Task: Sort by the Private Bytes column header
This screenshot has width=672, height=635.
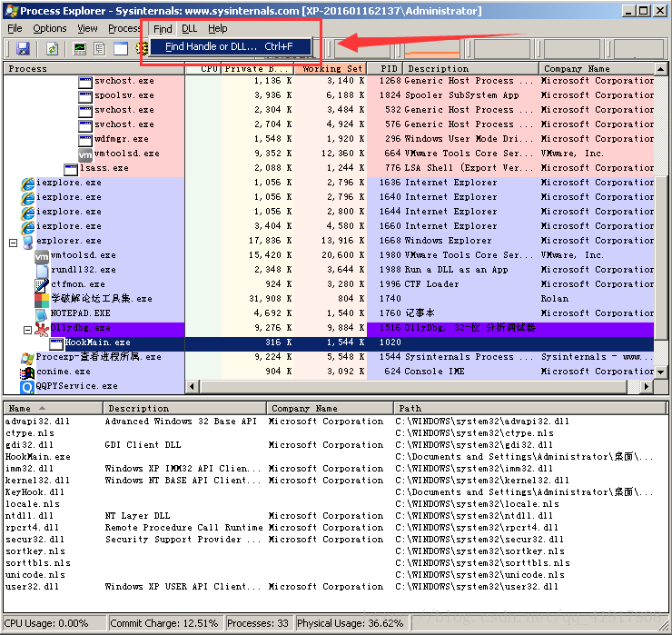Action: click(257, 69)
